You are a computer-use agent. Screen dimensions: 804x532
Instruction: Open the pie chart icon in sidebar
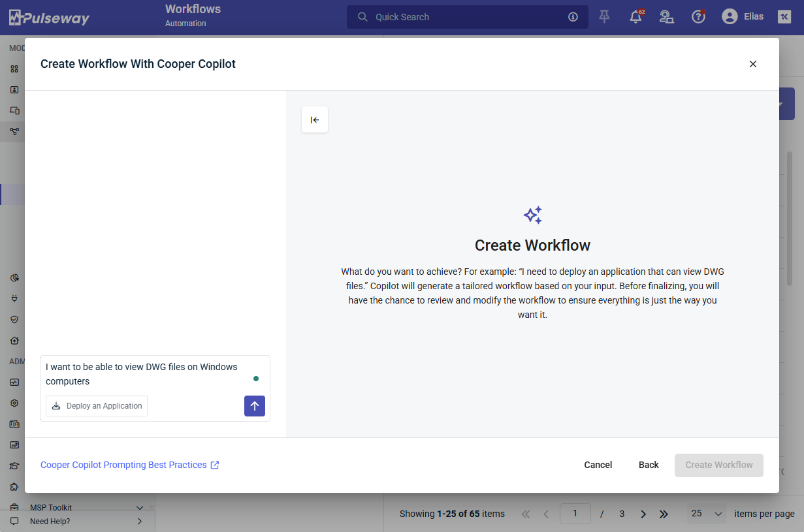[14, 277]
